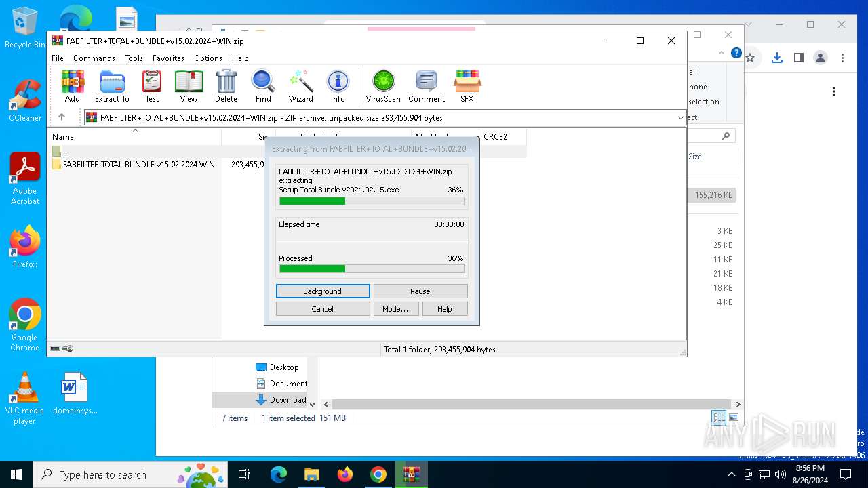Open Adobe Acrobat desktop shortcut
Image resolution: width=868 pixels, height=488 pixels.
pos(25,178)
